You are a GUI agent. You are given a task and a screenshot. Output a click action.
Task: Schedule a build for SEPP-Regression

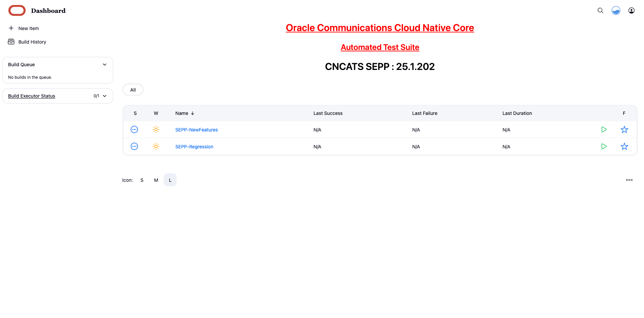click(604, 146)
